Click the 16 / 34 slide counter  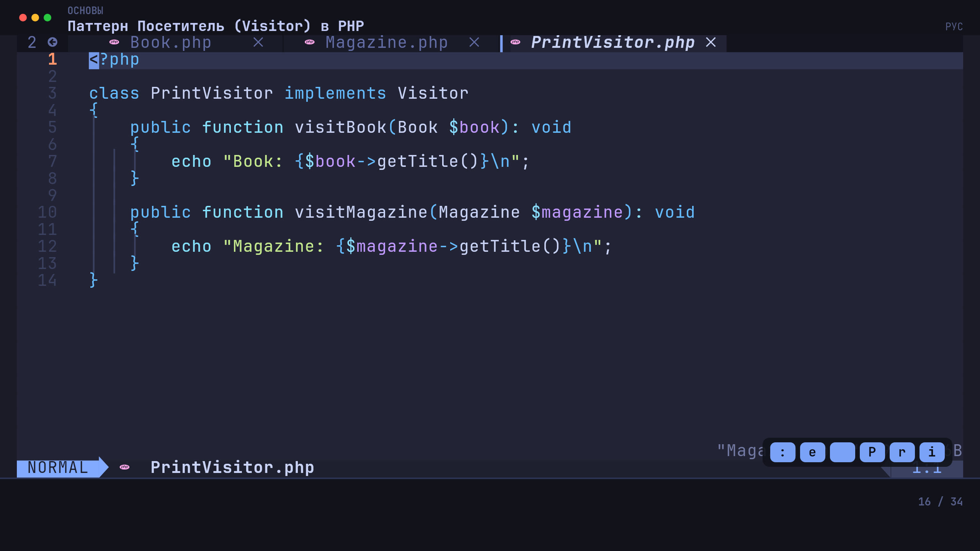click(940, 502)
